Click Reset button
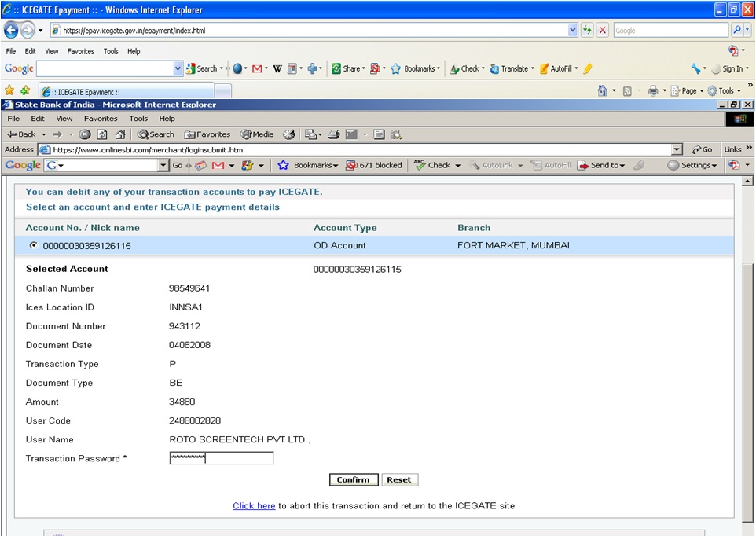The image size is (756, 536). (399, 479)
